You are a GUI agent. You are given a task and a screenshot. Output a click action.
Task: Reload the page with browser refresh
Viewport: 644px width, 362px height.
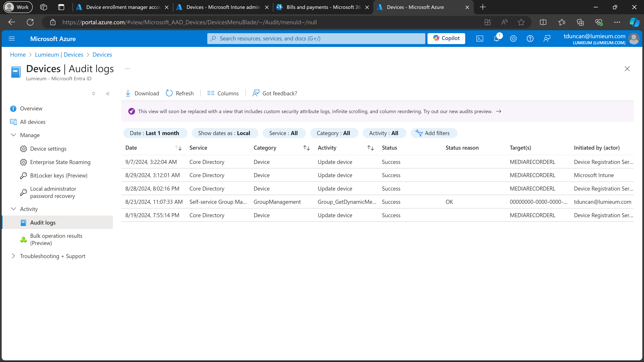point(30,22)
